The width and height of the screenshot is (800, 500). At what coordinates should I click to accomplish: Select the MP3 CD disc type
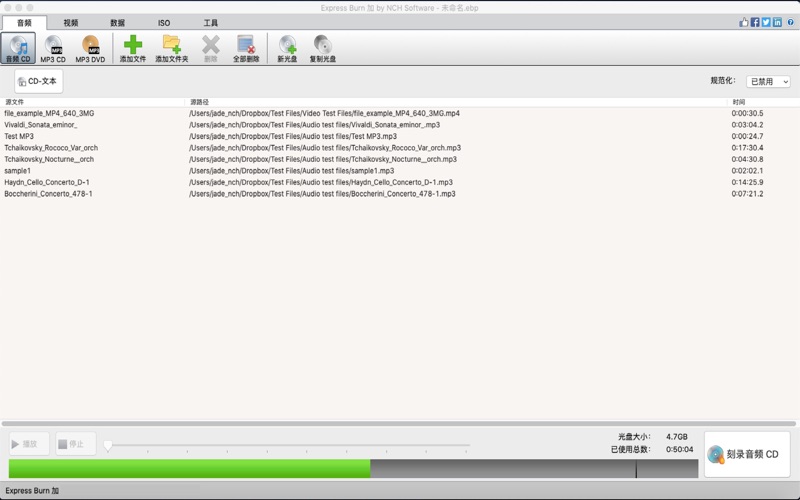53,47
